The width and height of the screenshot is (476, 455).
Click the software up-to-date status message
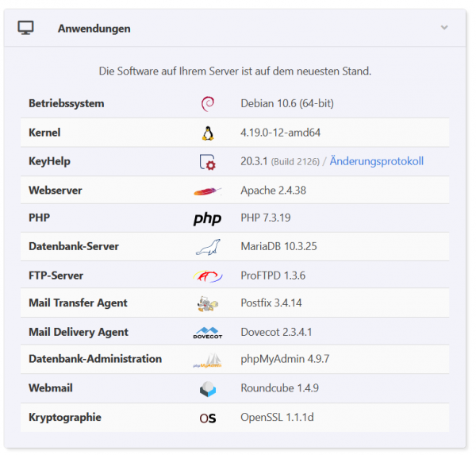[x=235, y=71]
